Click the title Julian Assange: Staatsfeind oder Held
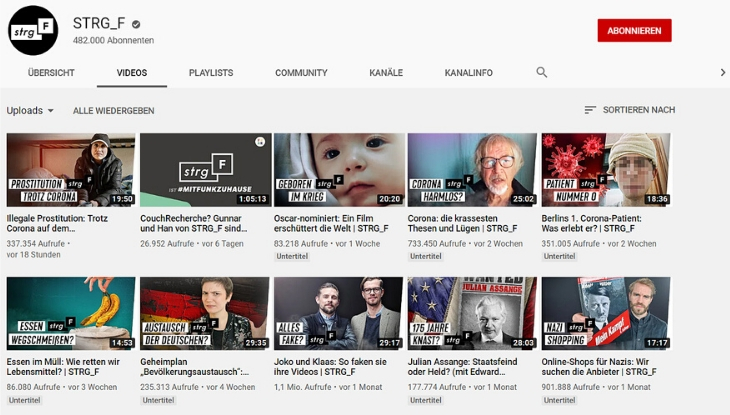The image size is (730, 415). click(462, 367)
